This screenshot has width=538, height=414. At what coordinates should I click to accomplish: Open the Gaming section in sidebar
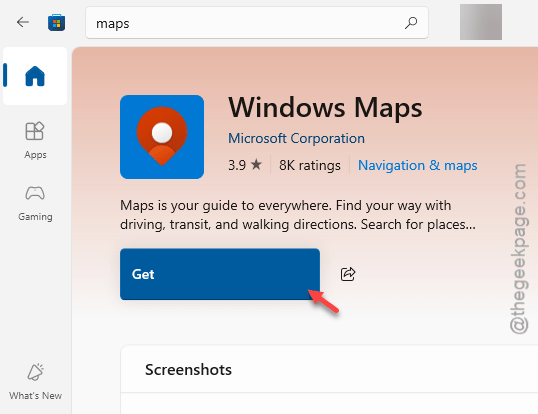pos(35,203)
